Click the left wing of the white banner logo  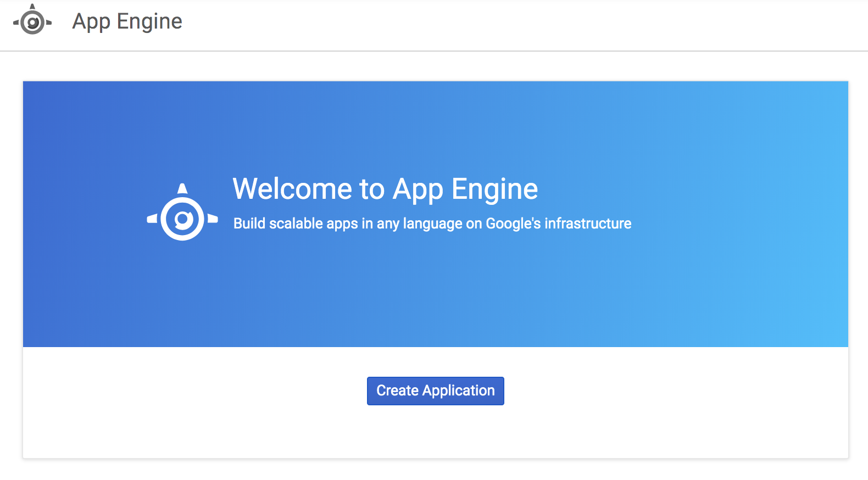(x=152, y=219)
